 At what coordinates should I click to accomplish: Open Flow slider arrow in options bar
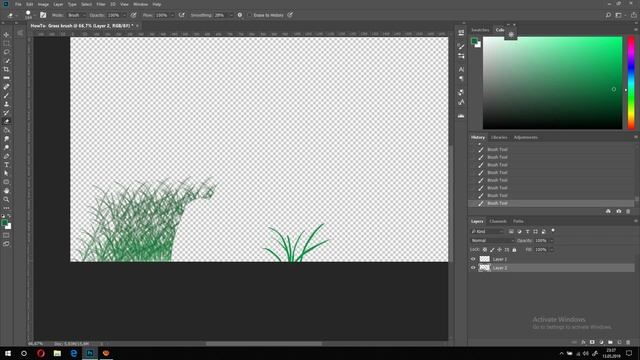(x=172, y=15)
